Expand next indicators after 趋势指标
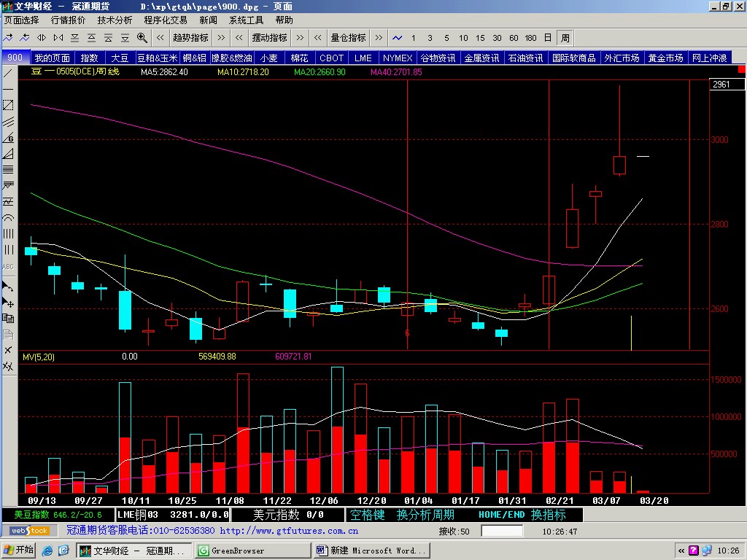The width and height of the screenshot is (747, 560). coord(221,37)
